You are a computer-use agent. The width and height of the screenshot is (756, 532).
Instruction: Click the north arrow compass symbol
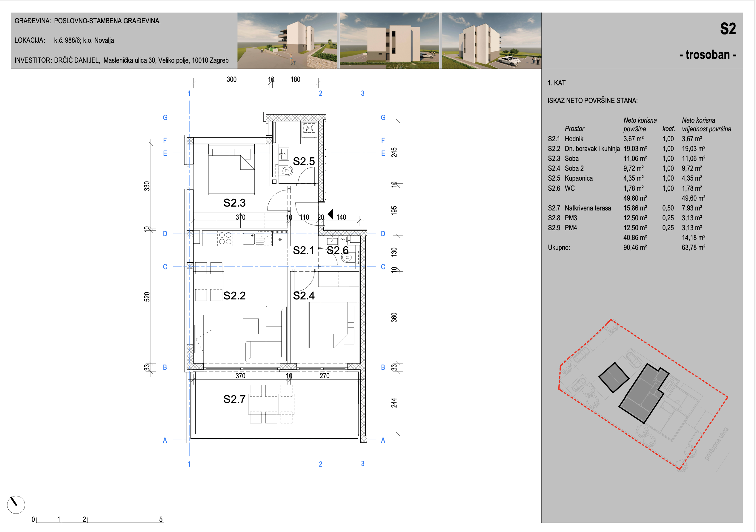(x=16, y=504)
